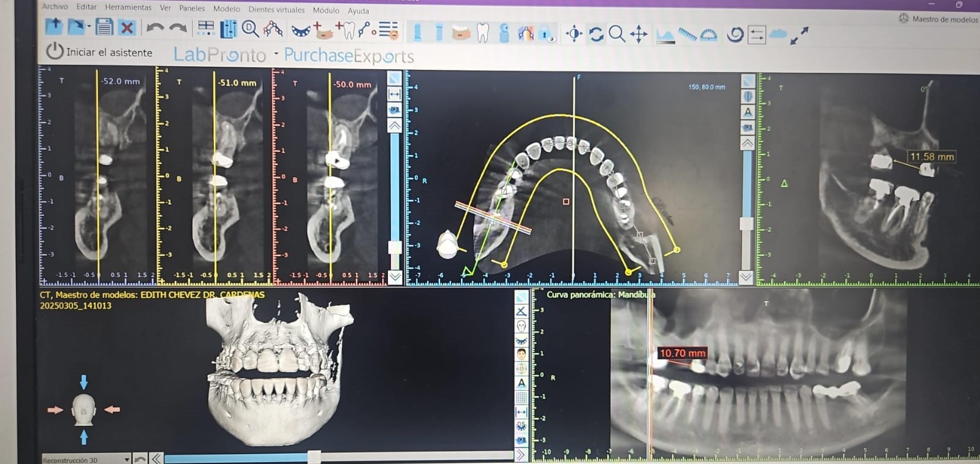Select the protractor angle measure tool
The image size is (980, 464).
click(x=708, y=35)
